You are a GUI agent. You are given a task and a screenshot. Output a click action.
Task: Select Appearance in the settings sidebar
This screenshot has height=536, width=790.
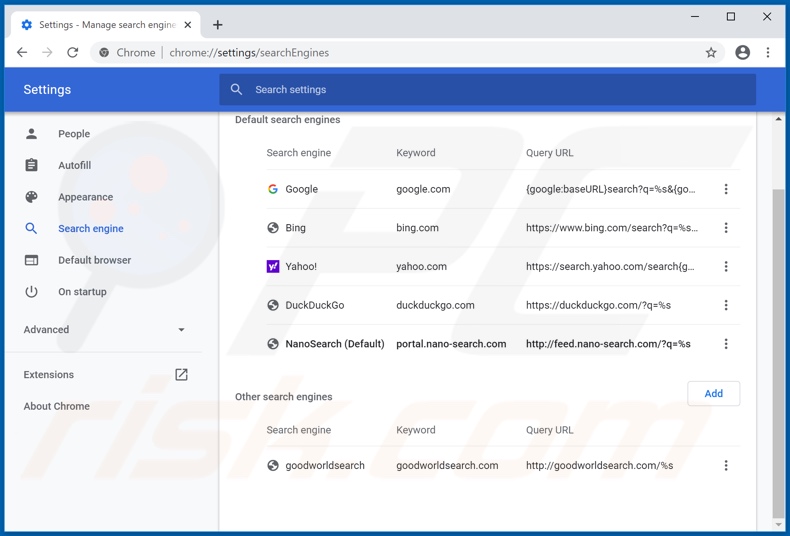click(x=85, y=197)
